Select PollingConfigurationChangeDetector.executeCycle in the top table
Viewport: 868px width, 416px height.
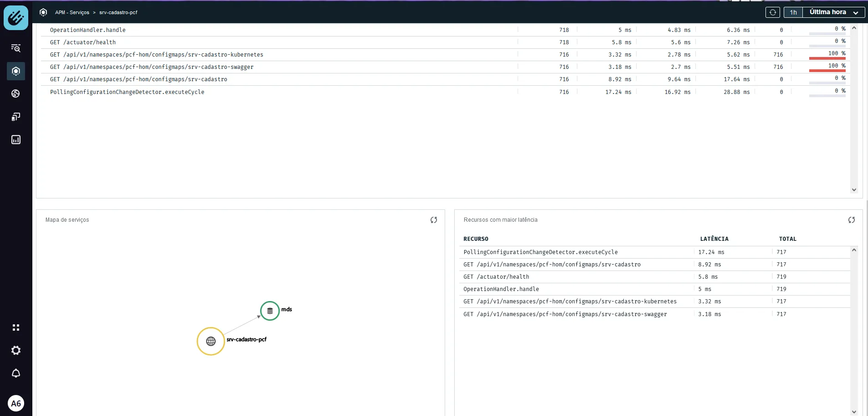127,92
